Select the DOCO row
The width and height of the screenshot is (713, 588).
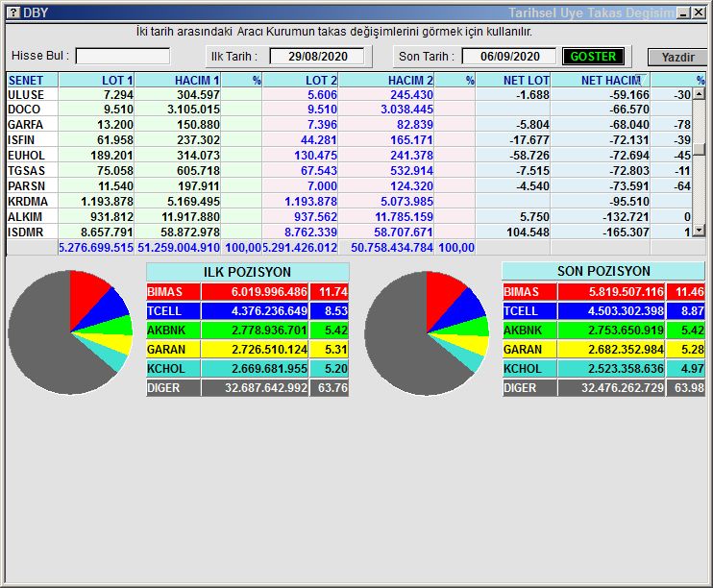(349, 110)
